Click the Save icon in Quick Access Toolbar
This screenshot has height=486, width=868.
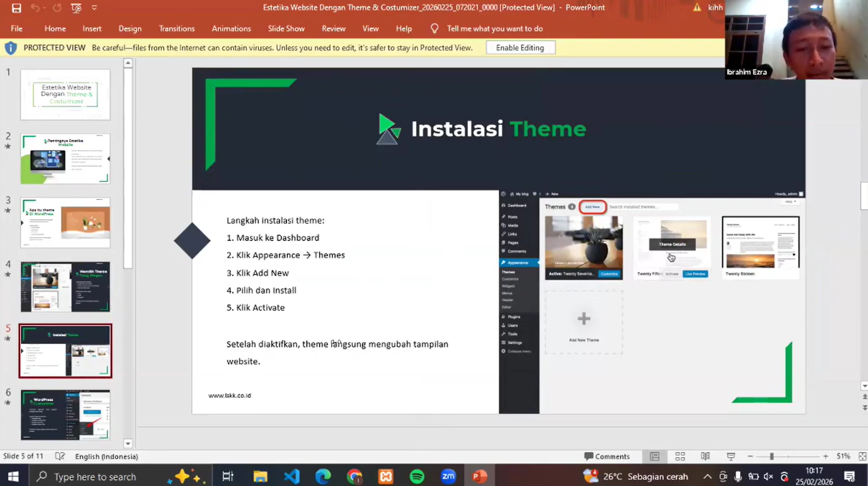click(16, 8)
